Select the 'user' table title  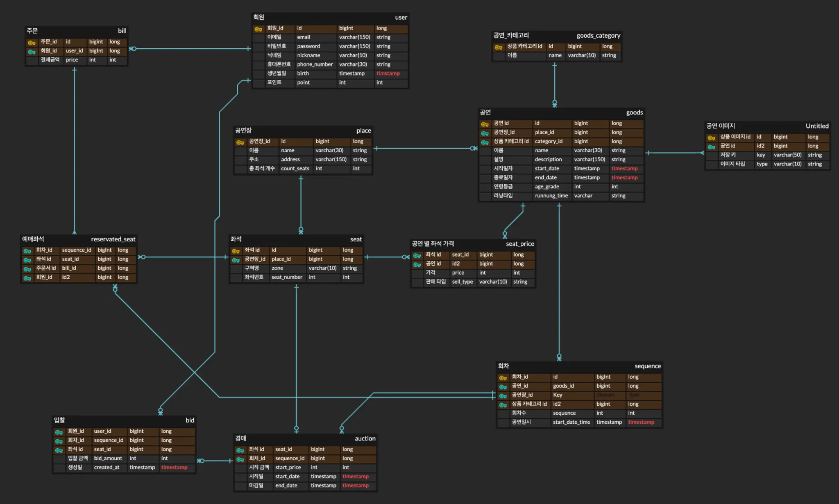[401, 18]
